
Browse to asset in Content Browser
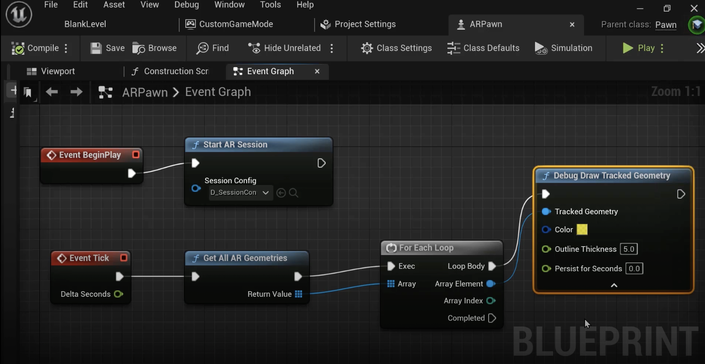tap(154, 48)
